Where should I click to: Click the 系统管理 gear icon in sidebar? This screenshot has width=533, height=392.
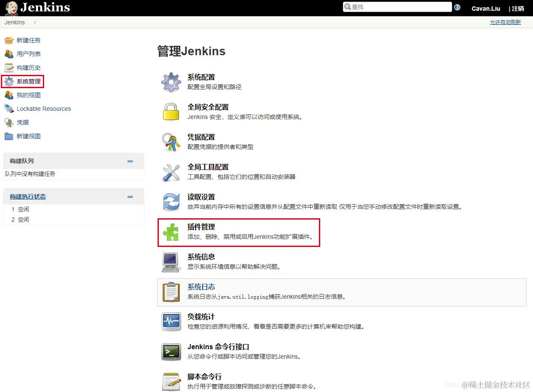[9, 81]
